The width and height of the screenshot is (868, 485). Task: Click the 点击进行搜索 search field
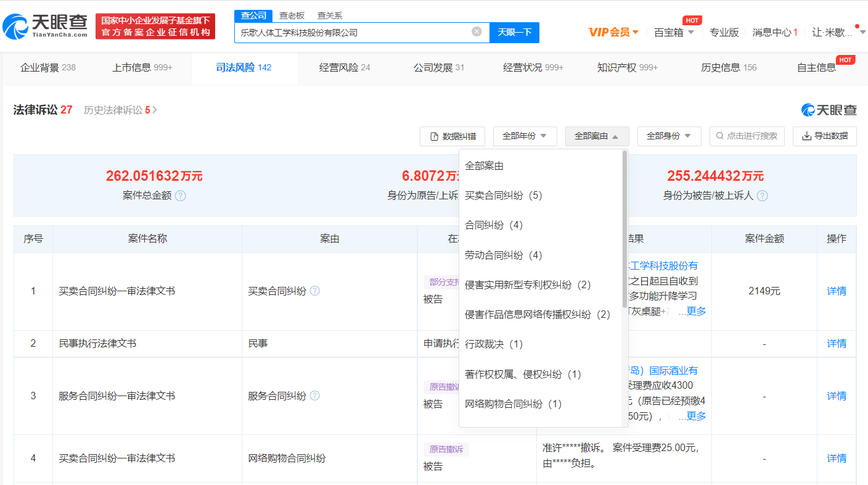tap(747, 136)
